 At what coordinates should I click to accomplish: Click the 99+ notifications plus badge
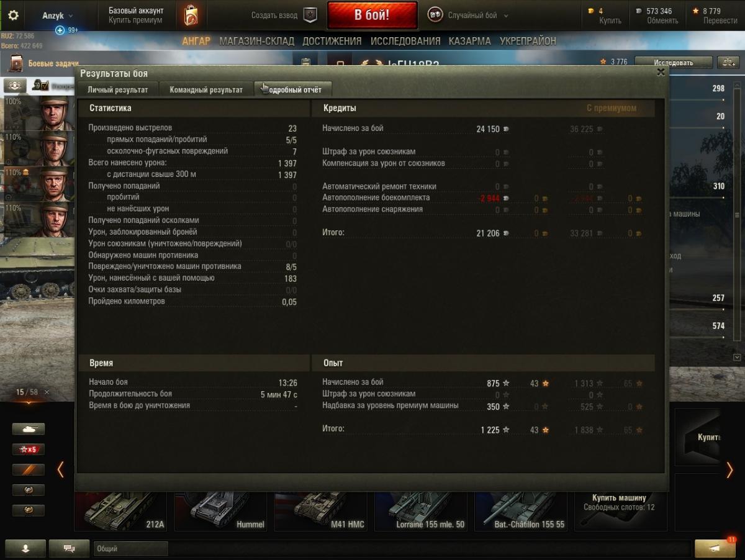tap(60, 30)
